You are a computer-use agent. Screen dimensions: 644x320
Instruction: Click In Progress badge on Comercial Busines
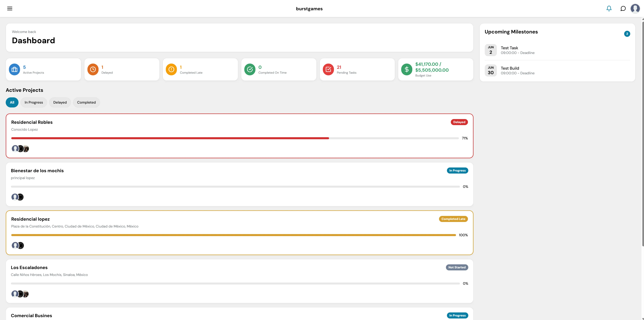458,316
